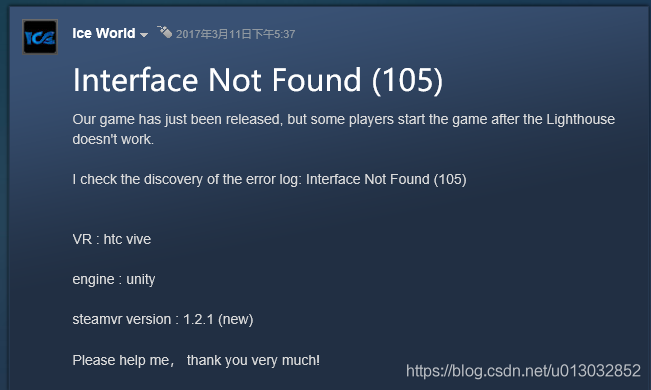Open the Ice World avatar image
This screenshot has height=390, width=651.
[40, 37]
